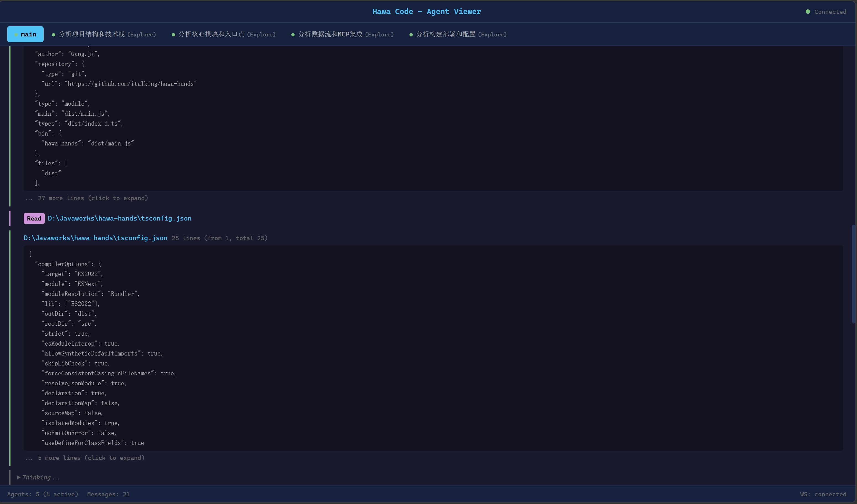The height and width of the screenshot is (504, 857).
Task: Click the "moduleResolution": "Bundler" line
Action: point(91,294)
